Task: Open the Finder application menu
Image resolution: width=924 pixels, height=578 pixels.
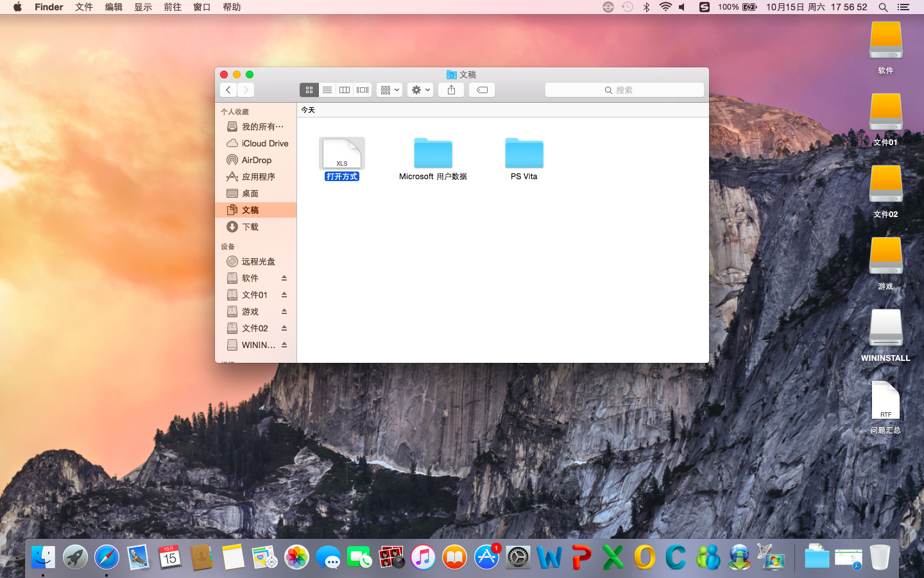Action: click(49, 7)
